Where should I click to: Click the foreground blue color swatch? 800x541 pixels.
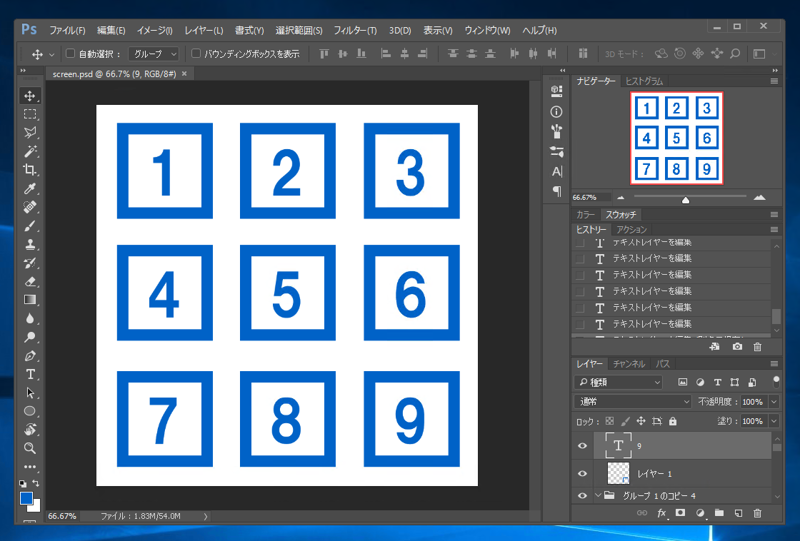(27, 498)
